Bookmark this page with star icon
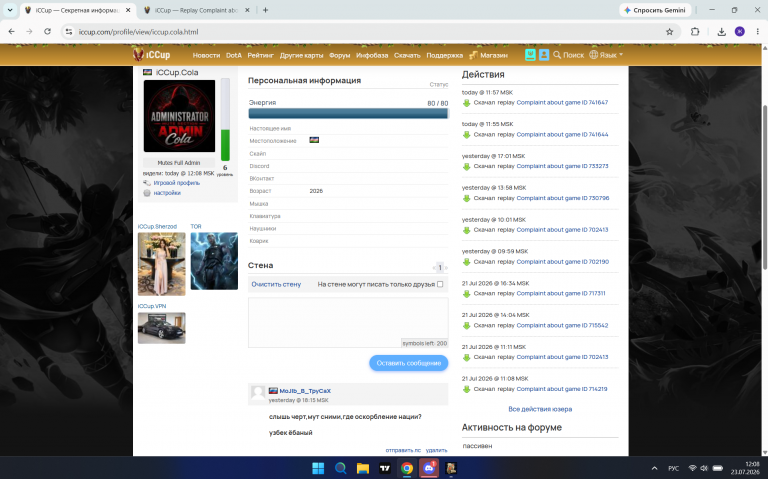The width and height of the screenshot is (768, 479). pyautogui.click(x=670, y=32)
